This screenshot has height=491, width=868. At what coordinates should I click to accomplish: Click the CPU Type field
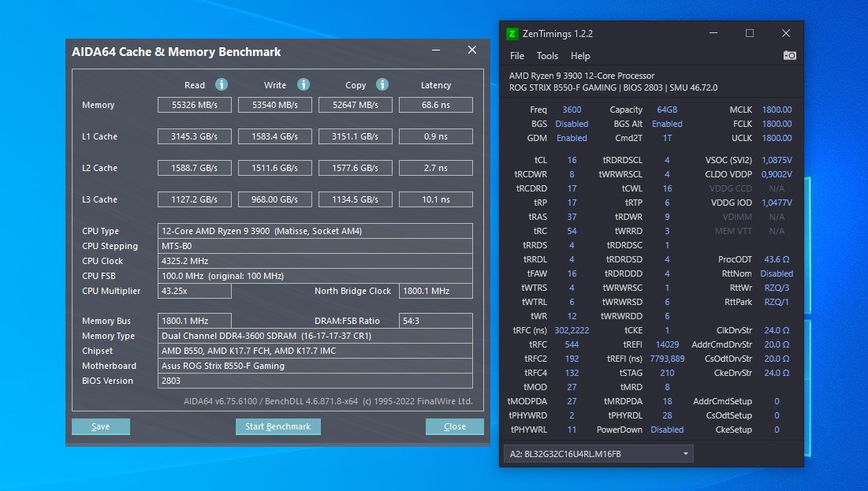tap(315, 231)
